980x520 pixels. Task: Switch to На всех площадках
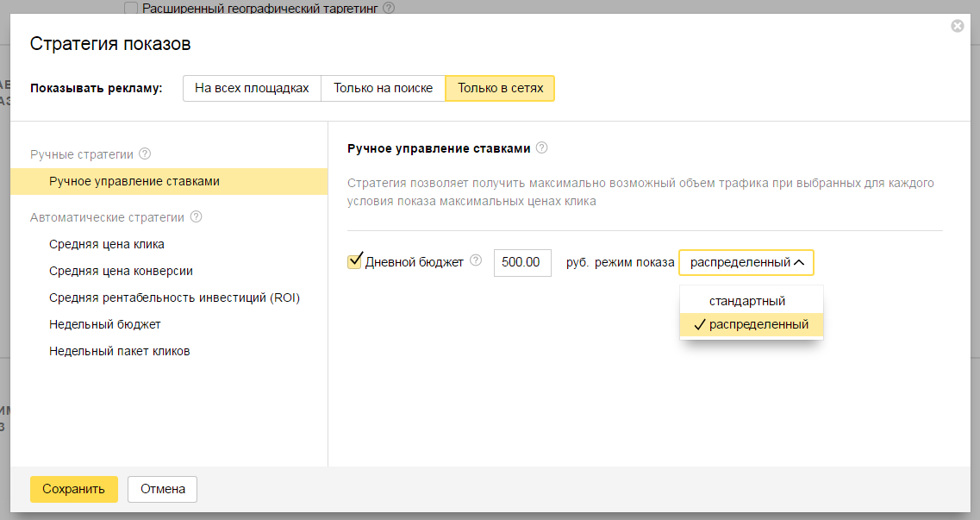pos(252,88)
